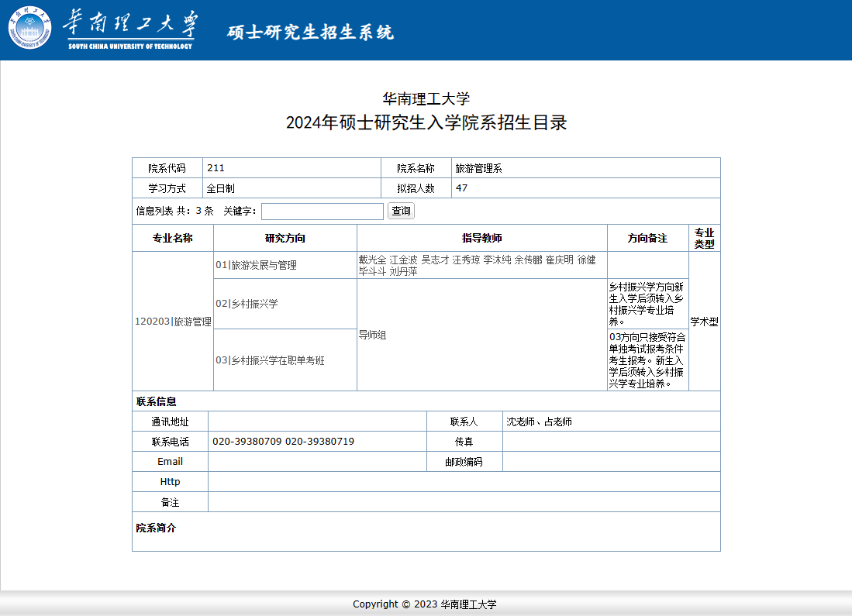
Task: Click the 邮政编码 label
Action: (464, 462)
